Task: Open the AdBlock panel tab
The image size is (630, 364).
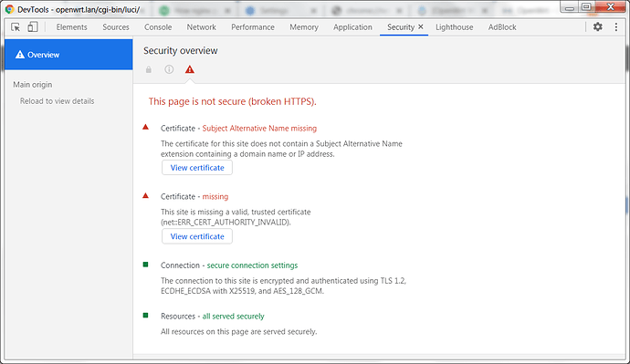Action: tap(502, 27)
